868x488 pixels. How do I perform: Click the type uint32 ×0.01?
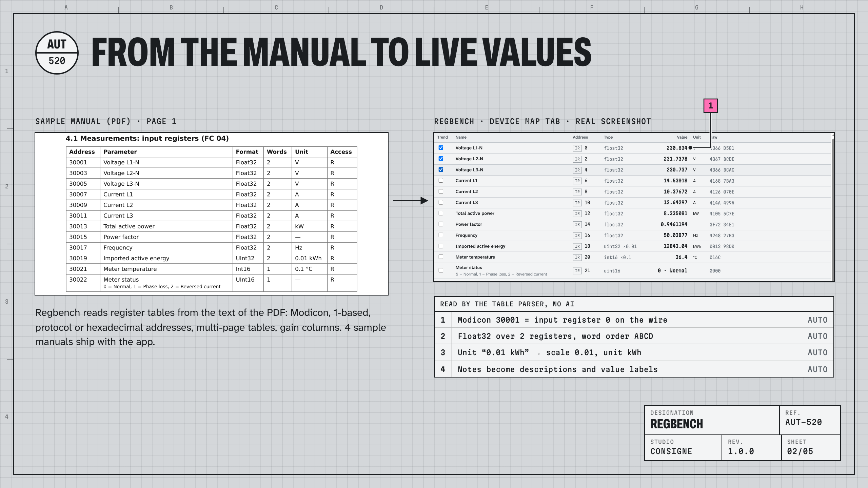pyautogui.click(x=620, y=246)
